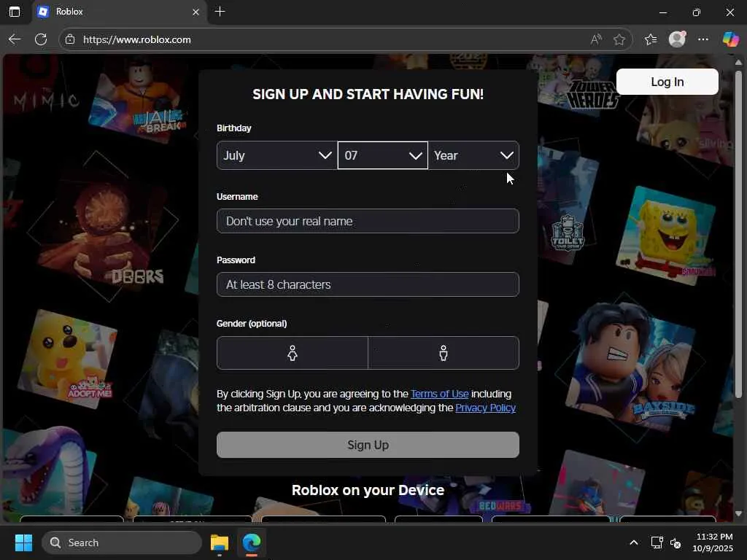
Task: Click the Sign Up button
Action: click(368, 445)
